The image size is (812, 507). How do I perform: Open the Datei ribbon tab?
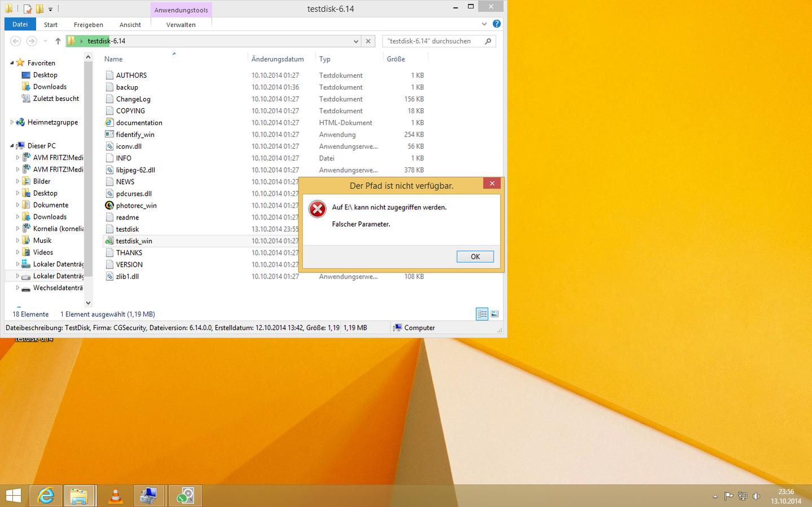click(20, 24)
